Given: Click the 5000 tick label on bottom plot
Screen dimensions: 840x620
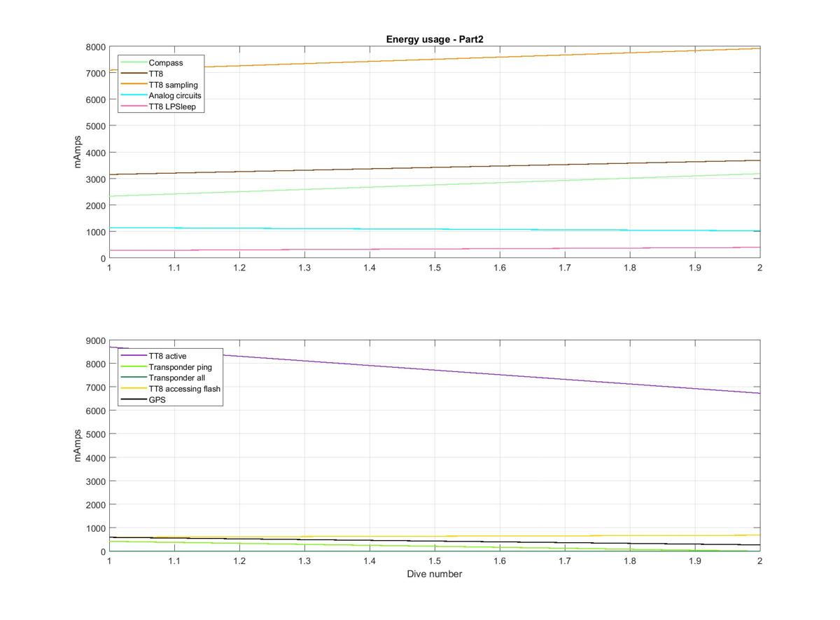Looking at the screenshot, I should (x=96, y=434).
